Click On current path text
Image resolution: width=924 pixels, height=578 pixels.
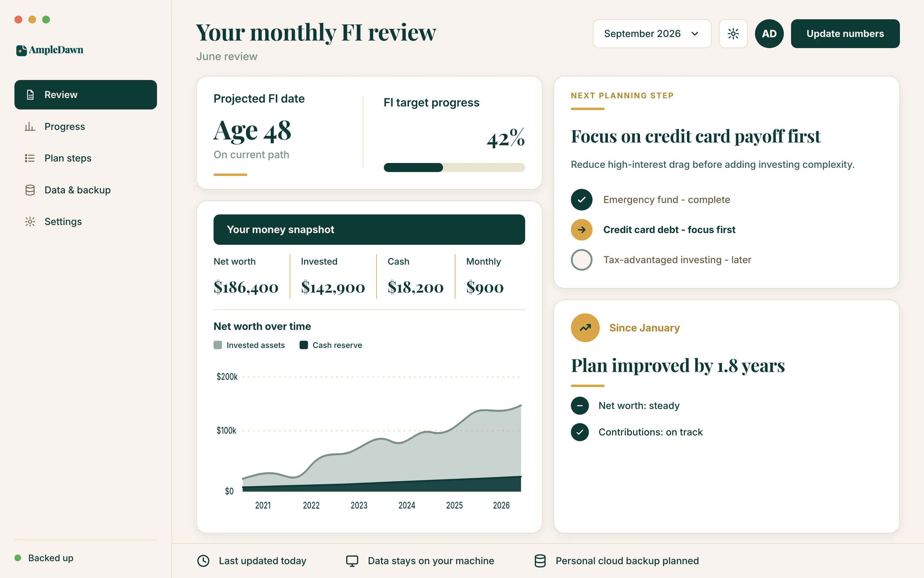[x=251, y=155]
